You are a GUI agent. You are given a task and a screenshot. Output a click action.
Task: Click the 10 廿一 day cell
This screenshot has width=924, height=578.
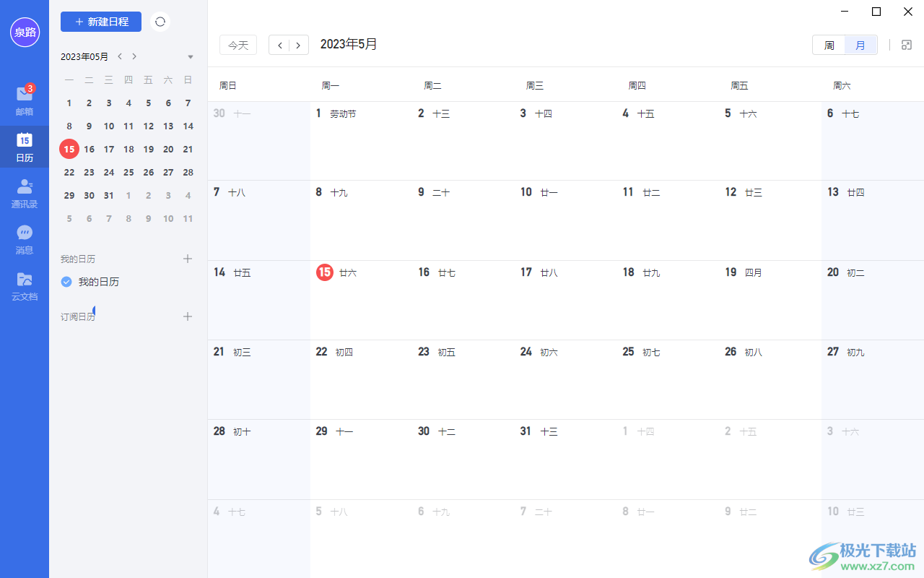click(565, 220)
